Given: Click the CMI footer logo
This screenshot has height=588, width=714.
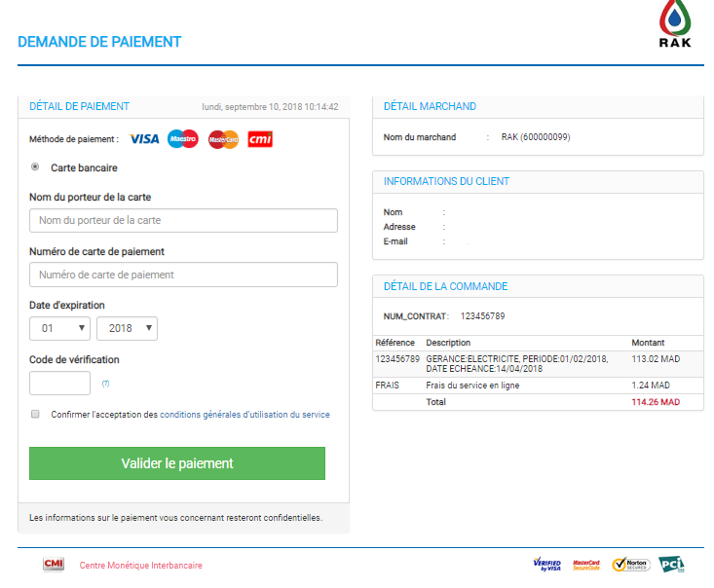Looking at the screenshot, I should pyautogui.click(x=54, y=565).
